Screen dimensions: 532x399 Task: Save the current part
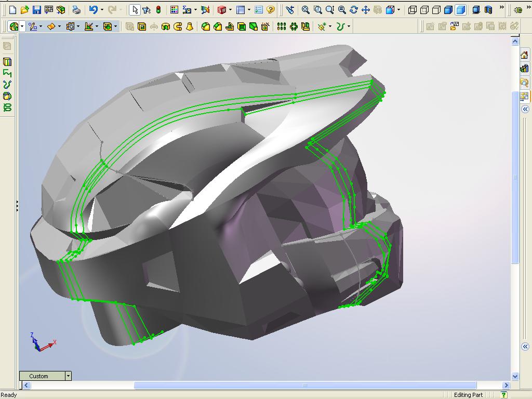pos(37,10)
